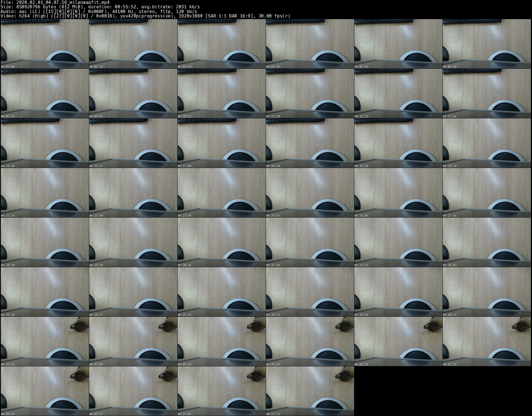Choose the preview frame 00:34:03
Screen dimensions: 532x416
click(487, 242)
